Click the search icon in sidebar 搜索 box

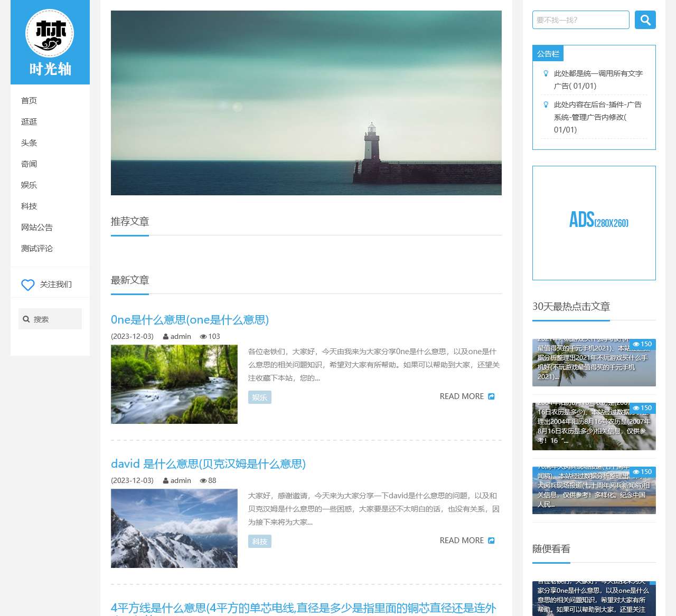click(x=26, y=319)
